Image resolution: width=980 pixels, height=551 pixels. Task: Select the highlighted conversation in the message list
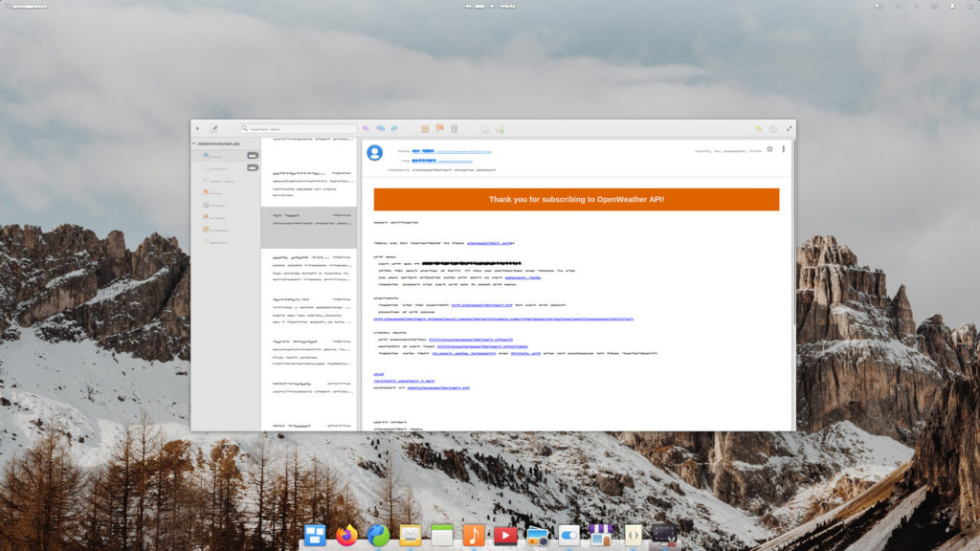pos(309,228)
